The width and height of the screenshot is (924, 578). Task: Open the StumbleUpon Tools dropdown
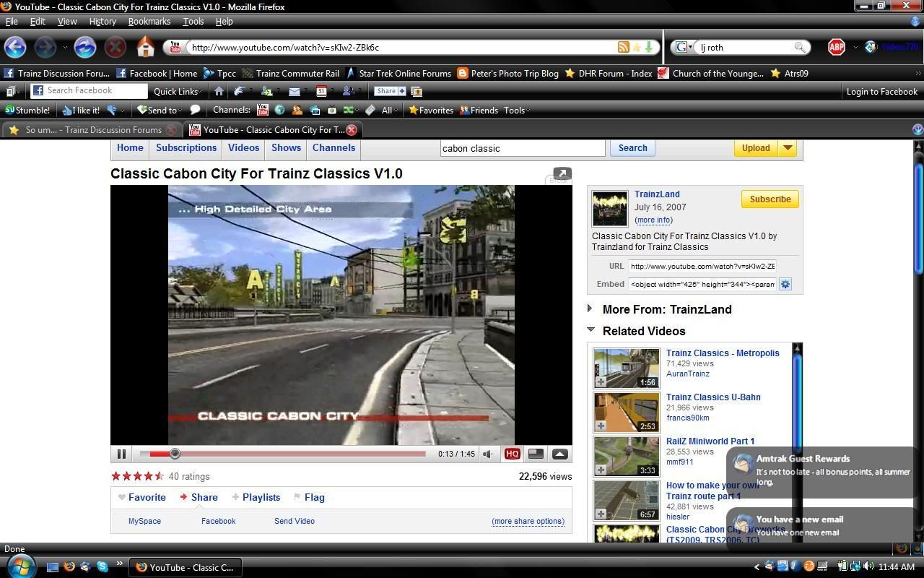pyautogui.click(x=517, y=111)
